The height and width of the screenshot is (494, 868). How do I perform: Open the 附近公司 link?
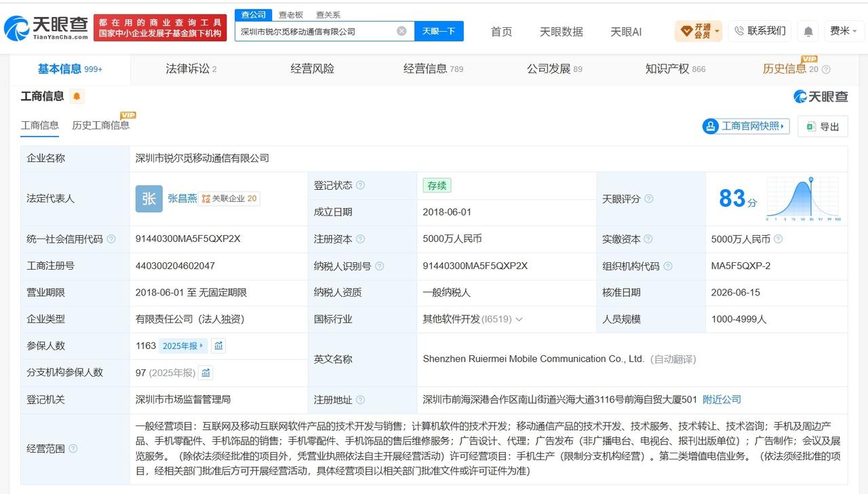point(722,400)
